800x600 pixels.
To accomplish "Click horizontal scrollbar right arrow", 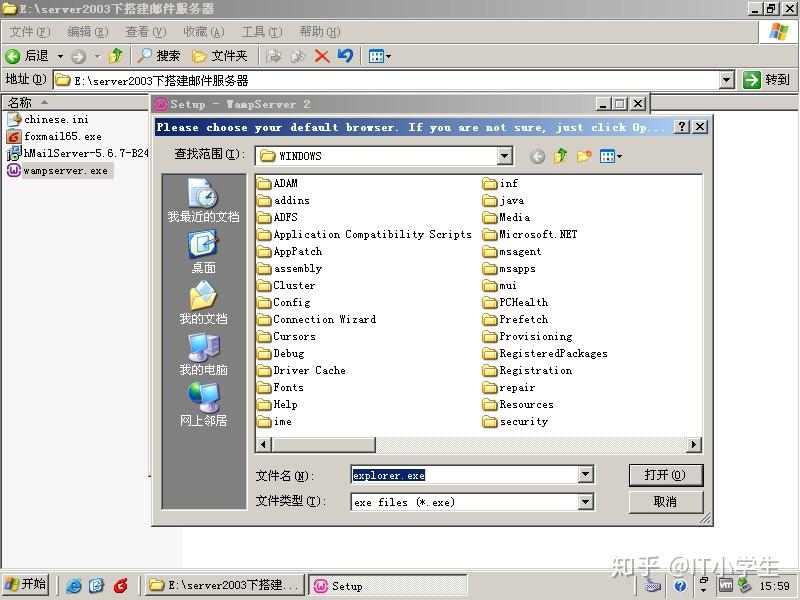I will coord(693,444).
